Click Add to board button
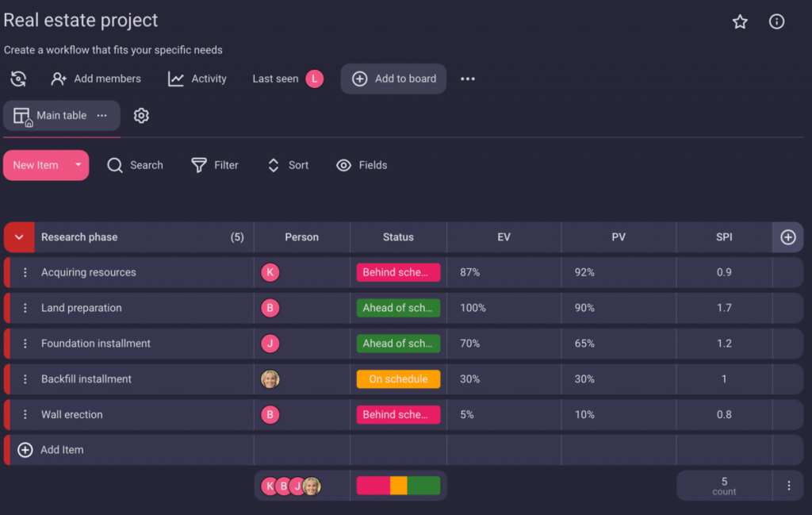This screenshot has width=812, height=515. 394,79
